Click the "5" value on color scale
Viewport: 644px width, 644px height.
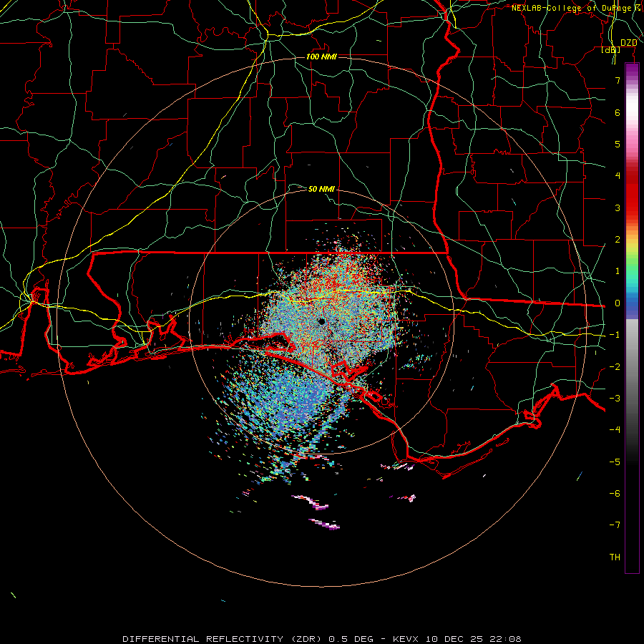(618, 144)
